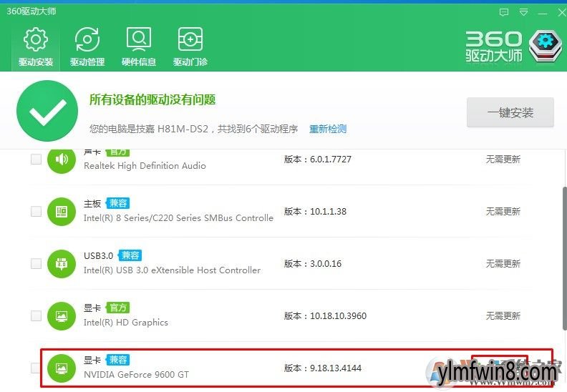Go to the 驱动门诊 tab
The image size is (567, 392).
pyautogui.click(x=190, y=47)
